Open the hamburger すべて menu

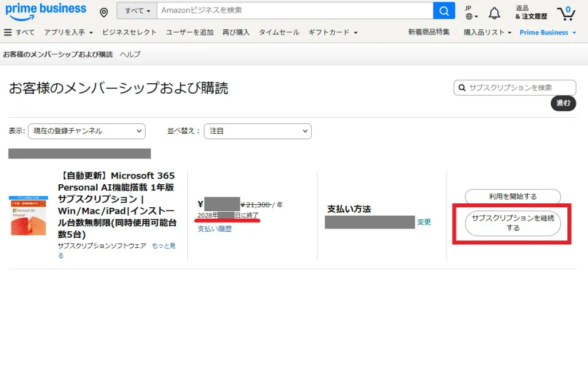point(19,32)
